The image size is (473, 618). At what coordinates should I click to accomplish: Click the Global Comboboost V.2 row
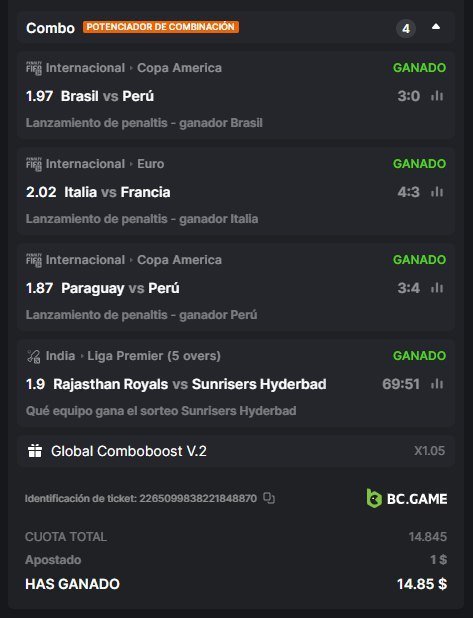coord(236,451)
